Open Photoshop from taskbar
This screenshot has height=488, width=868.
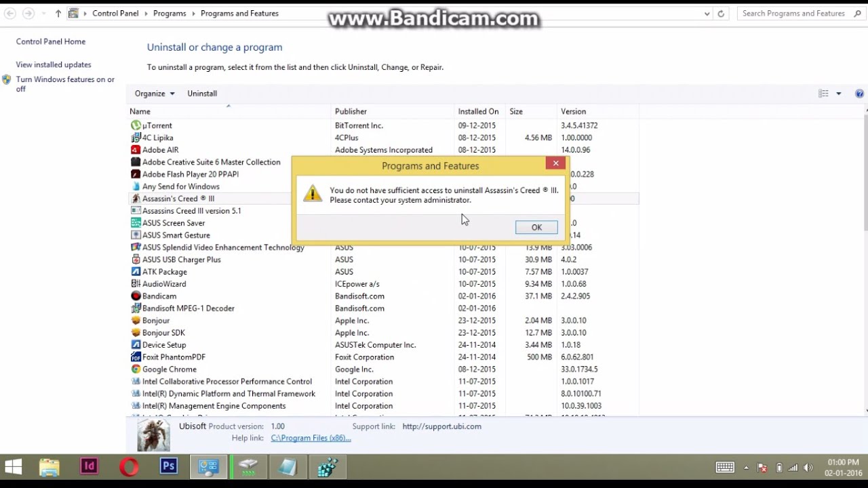[168, 466]
